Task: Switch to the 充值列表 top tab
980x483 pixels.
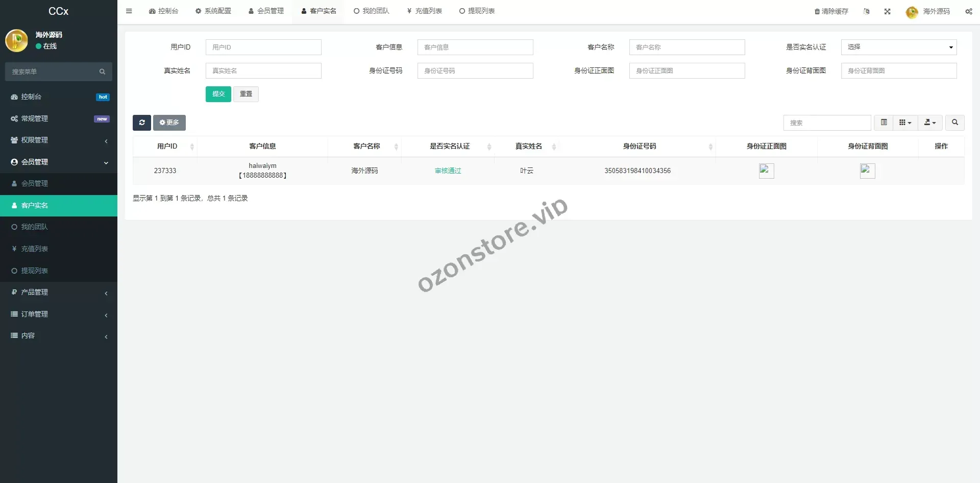Action: pos(424,11)
